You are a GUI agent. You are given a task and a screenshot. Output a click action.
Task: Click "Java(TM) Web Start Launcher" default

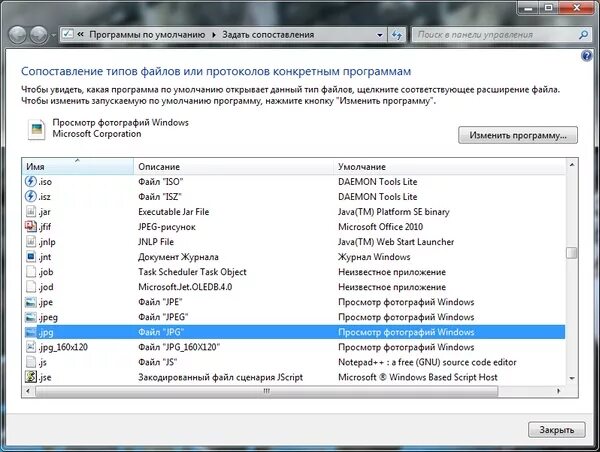coord(396,242)
